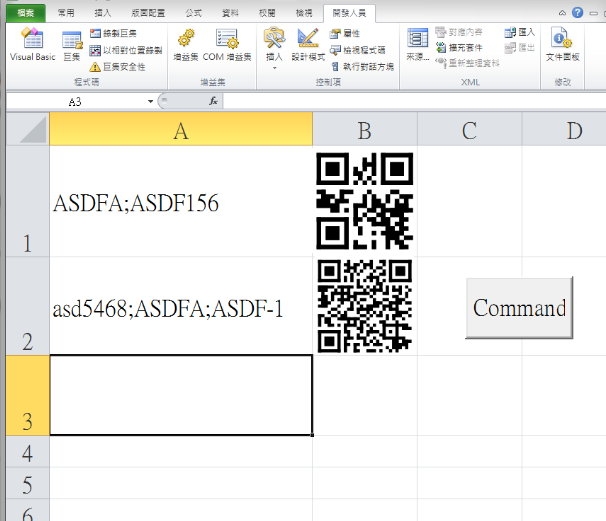This screenshot has height=521, width=606.
Task: Switch to the 版面配置 (Page Layout) tab
Action: click(x=148, y=13)
